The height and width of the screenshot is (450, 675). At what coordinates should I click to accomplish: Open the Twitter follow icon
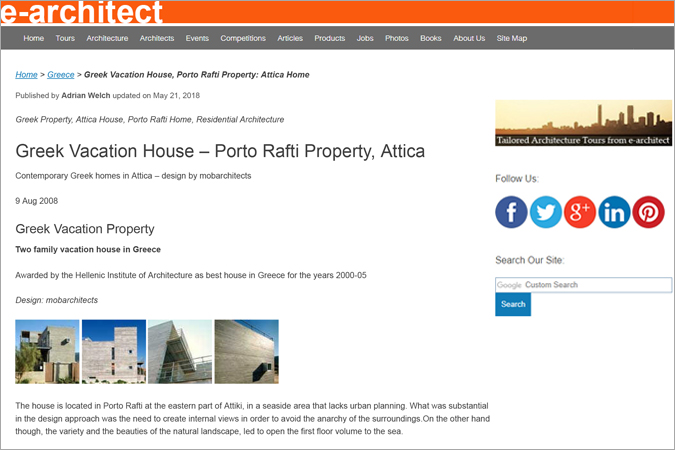(x=545, y=212)
